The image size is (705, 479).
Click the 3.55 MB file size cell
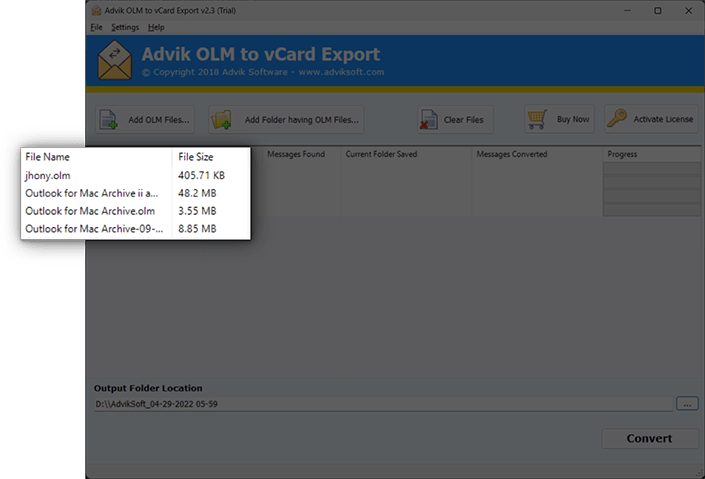click(197, 211)
